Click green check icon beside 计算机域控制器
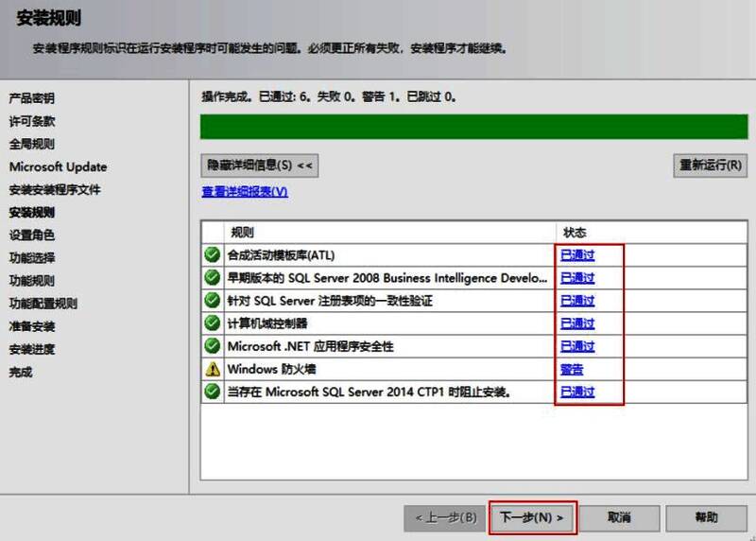This screenshot has width=756, height=541. point(212,323)
